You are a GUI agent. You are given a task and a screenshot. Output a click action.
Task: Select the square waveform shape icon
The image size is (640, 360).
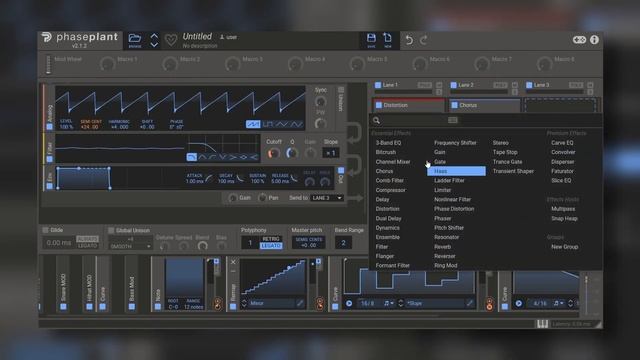[268, 124]
